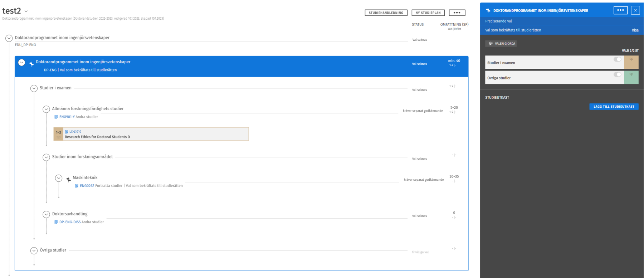Click the document icon beside DP-ENG-DISS

pos(56,222)
